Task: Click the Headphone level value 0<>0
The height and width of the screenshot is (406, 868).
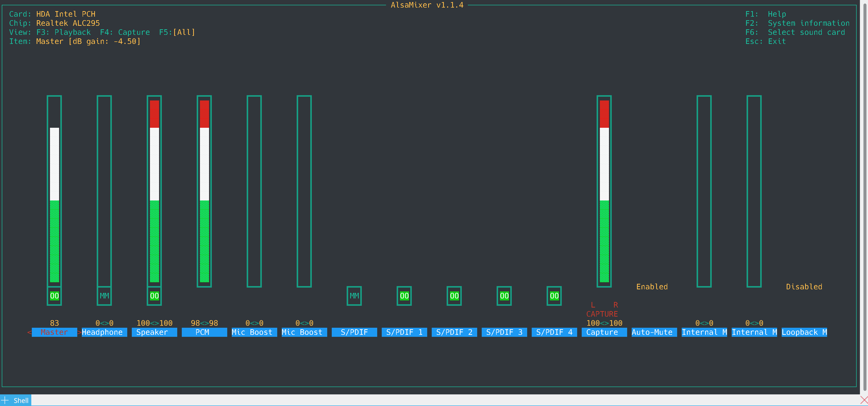Action: pos(104,323)
